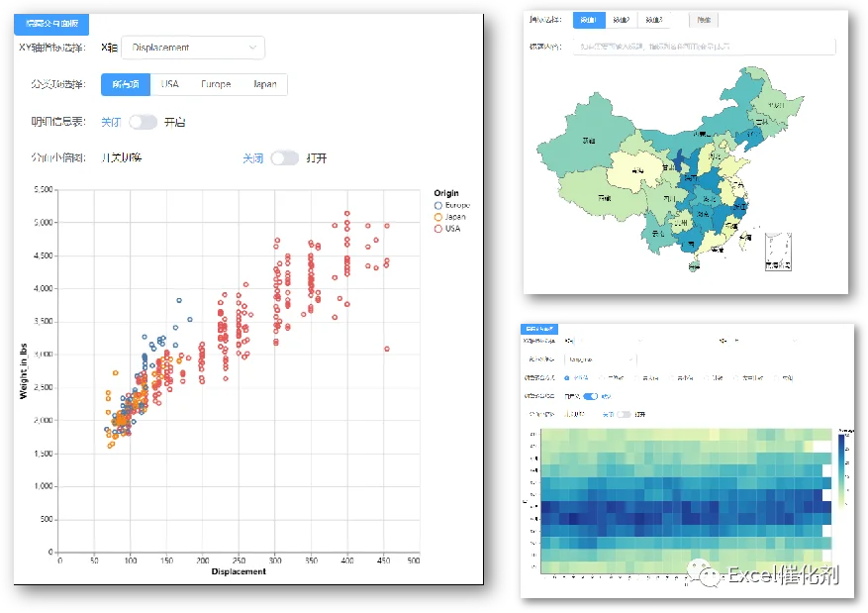This screenshot has width=868, height=613.
Task: Toggle the 分面小倍图 switch in the scatter panel
Action: [284, 158]
